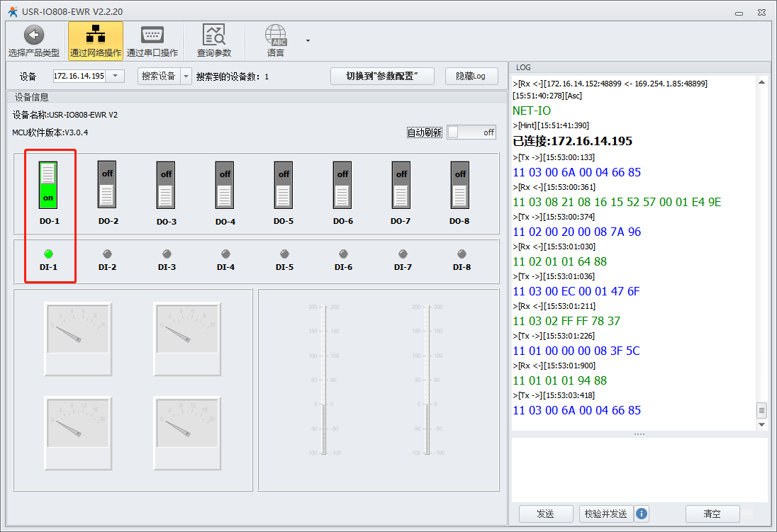Image resolution: width=777 pixels, height=532 pixels.
Task: Hide the log with 隐藏Log button
Action: click(x=471, y=77)
